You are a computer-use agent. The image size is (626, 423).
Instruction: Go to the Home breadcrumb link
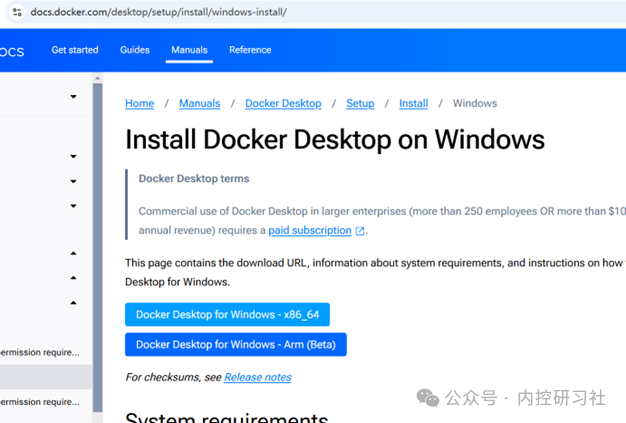click(x=139, y=103)
